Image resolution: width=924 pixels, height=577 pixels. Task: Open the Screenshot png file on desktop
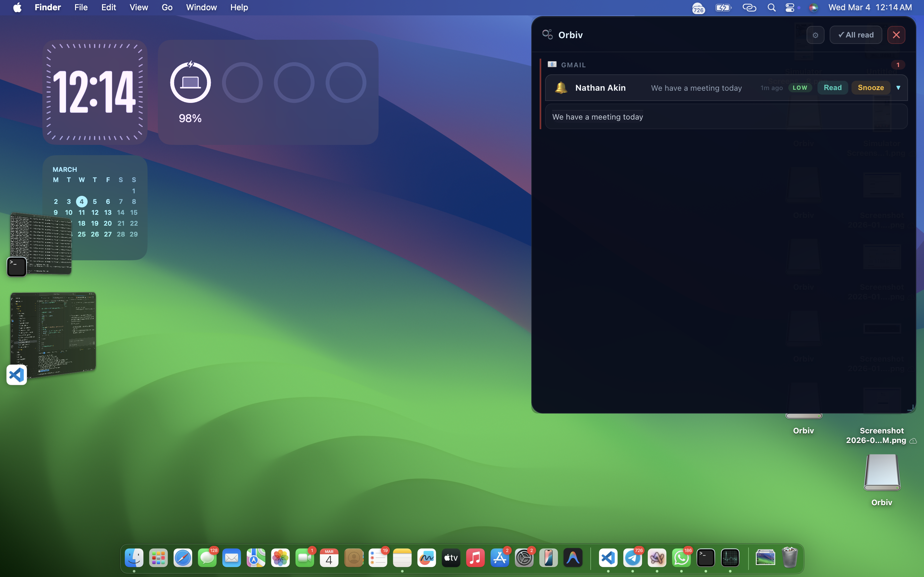pyautogui.click(x=881, y=435)
